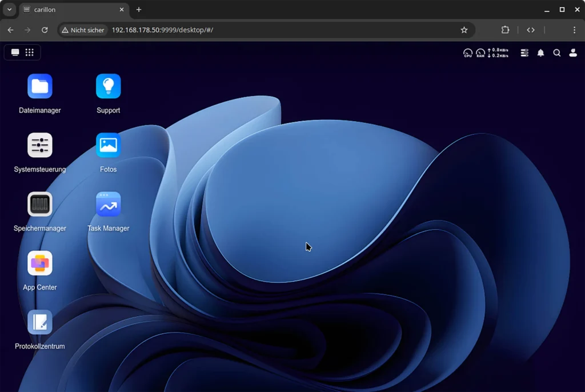The height and width of the screenshot is (392, 585).
Task: Open the 'Nicht sicher' site information panel
Action: click(83, 30)
